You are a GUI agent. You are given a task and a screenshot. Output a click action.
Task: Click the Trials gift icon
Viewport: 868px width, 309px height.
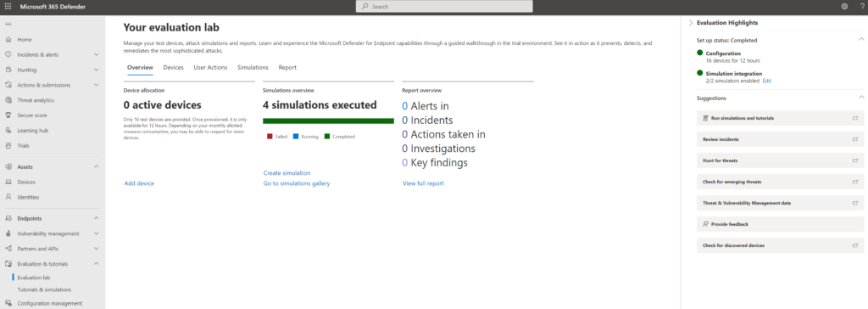click(x=8, y=145)
